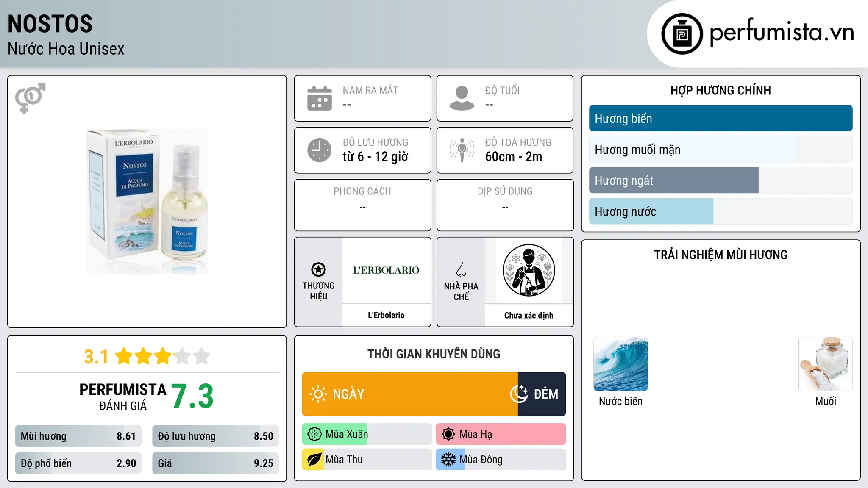Click the 3.1 star rating number

click(96, 357)
